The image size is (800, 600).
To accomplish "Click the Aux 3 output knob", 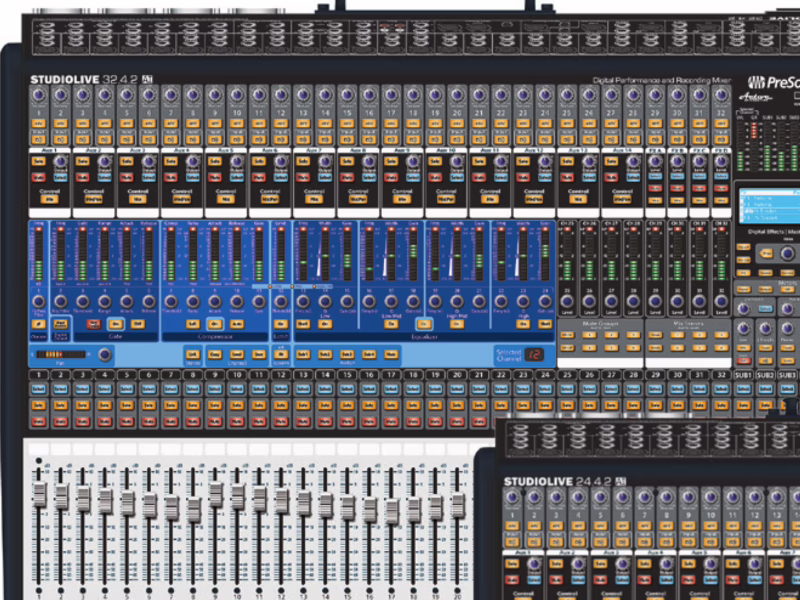I will pos(148,162).
